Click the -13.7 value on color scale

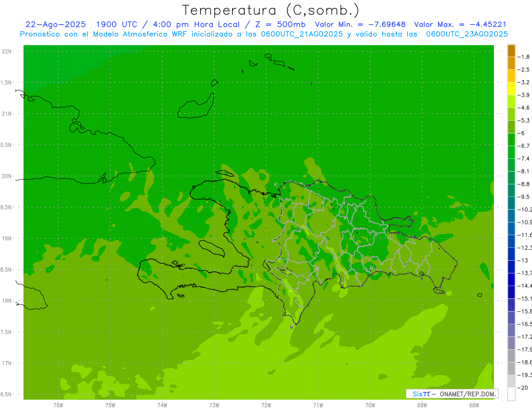(524, 273)
